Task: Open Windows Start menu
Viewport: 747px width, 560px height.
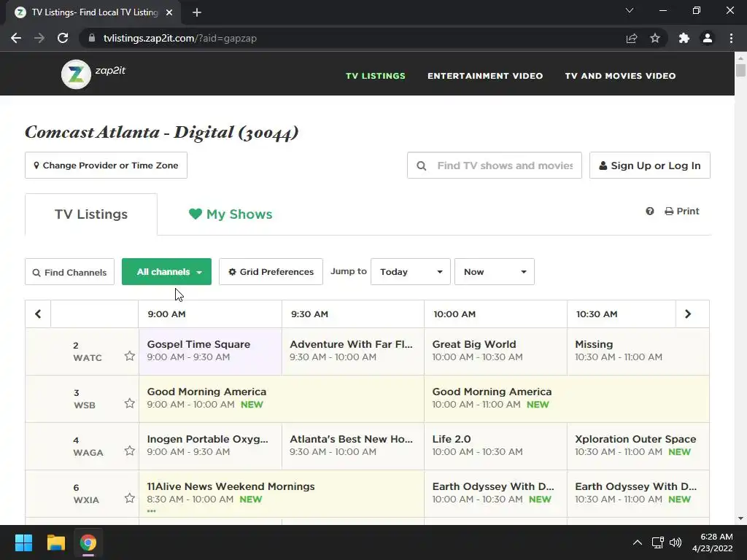Action: 23,542
